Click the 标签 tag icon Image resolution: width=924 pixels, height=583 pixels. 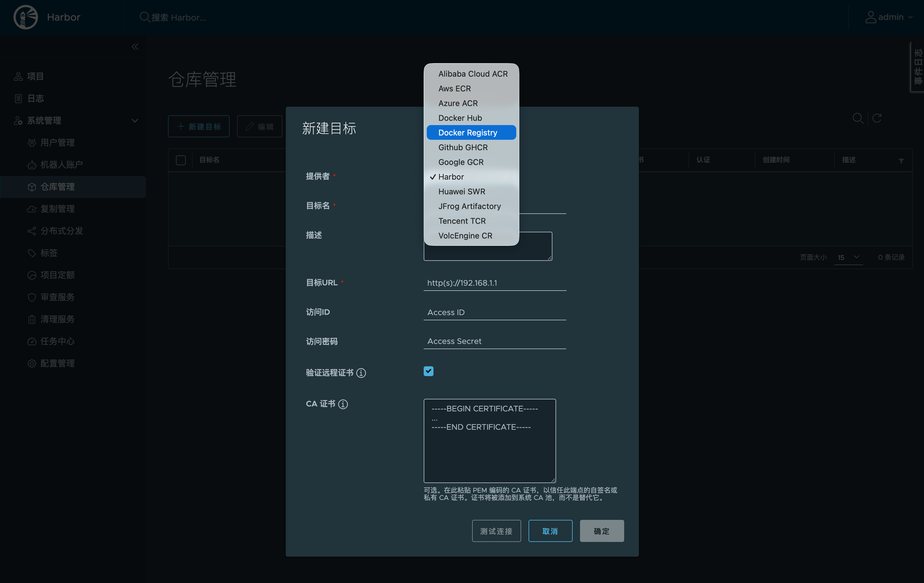click(32, 253)
